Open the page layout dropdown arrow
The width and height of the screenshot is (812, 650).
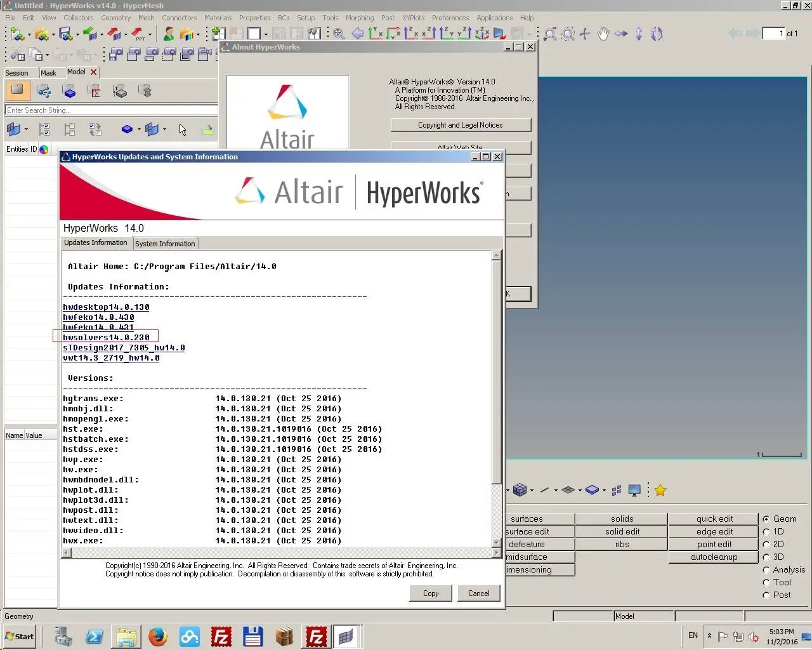pos(266,35)
